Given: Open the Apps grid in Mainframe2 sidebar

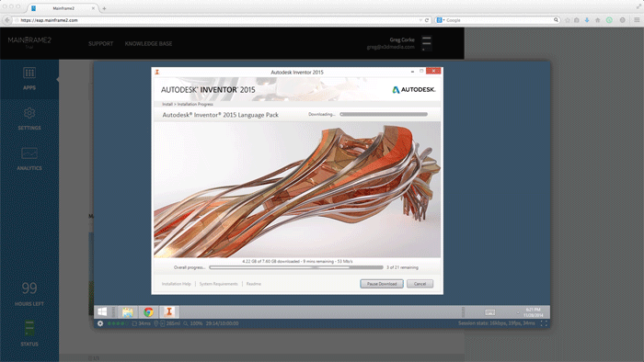Looking at the screenshot, I should [x=29, y=73].
